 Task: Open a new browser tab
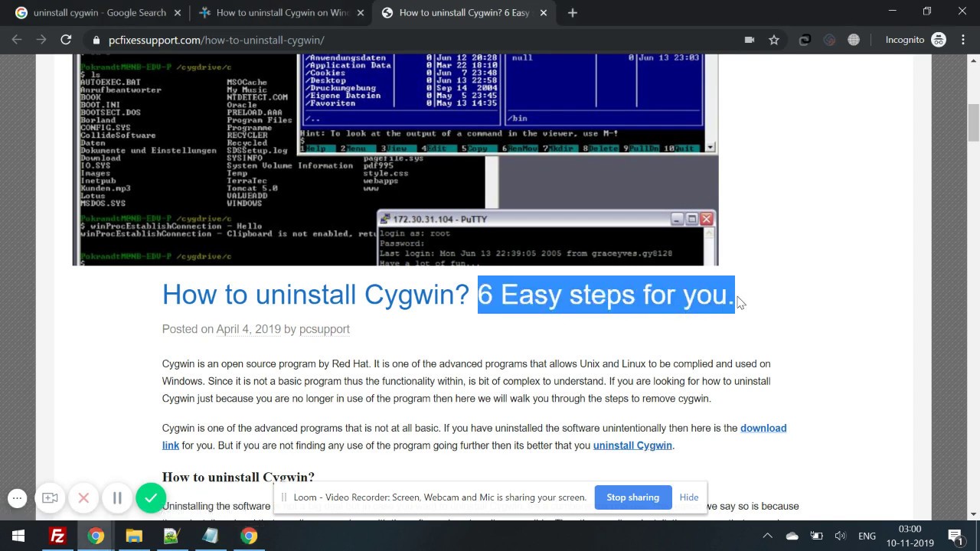[573, 12]
